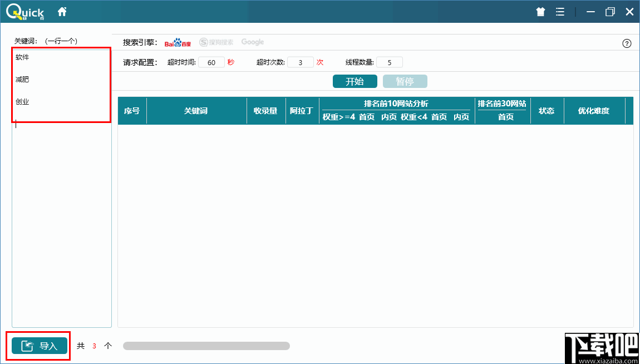Click the home icon in the title bar
Screen dimensions: 640x364
click(61, 11)
